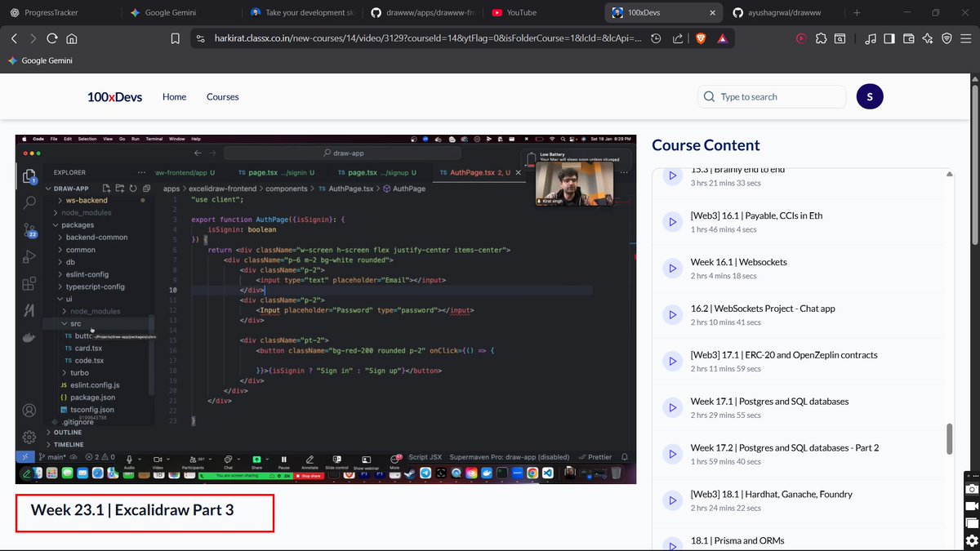Click play icon for 16.2 WebSockets Project

pyautogui.click(x=672, y=314)
